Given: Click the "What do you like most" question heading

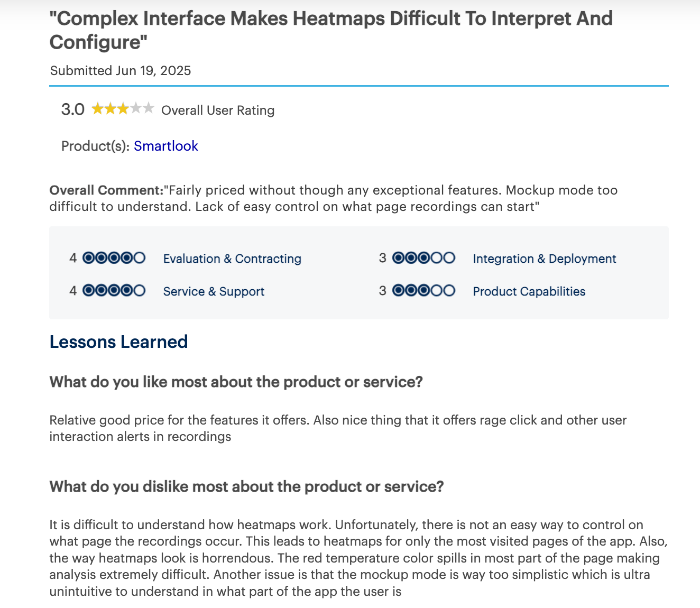Looking at the screenshot, I should point(236,382).
